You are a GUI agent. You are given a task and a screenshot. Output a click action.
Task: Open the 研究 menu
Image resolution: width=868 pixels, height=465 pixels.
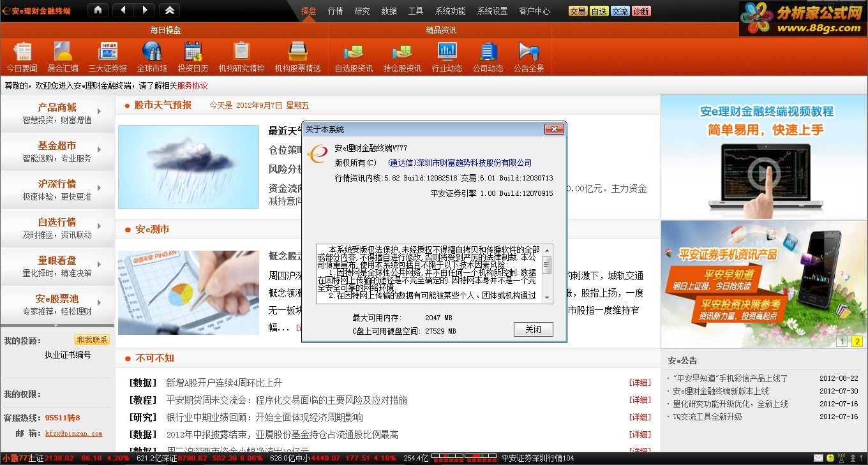(363, 11)
